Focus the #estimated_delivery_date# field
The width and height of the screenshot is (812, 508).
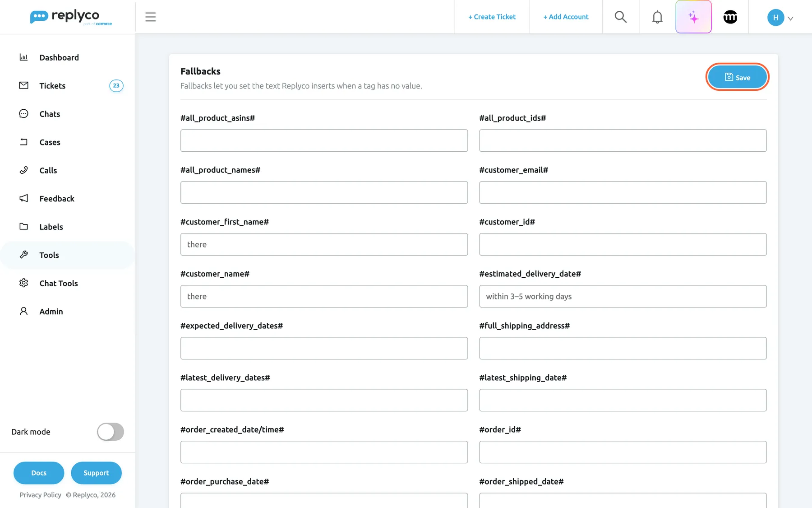tap(623, 296)
